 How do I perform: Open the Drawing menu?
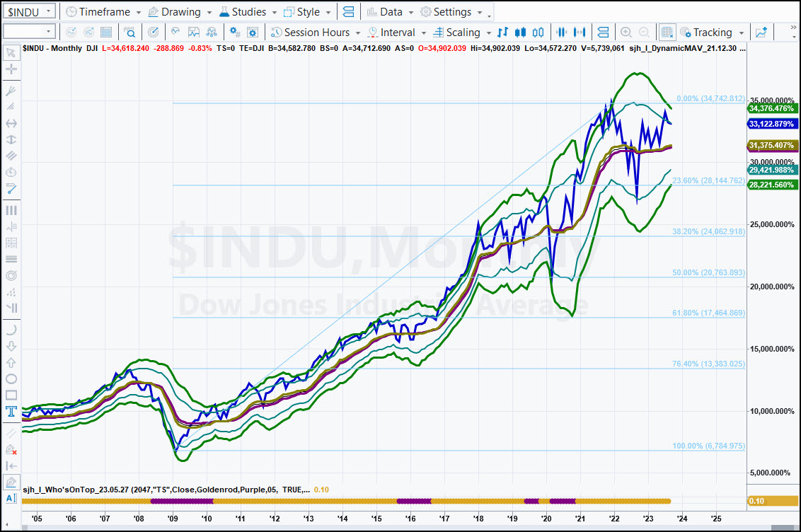point(180,12)
